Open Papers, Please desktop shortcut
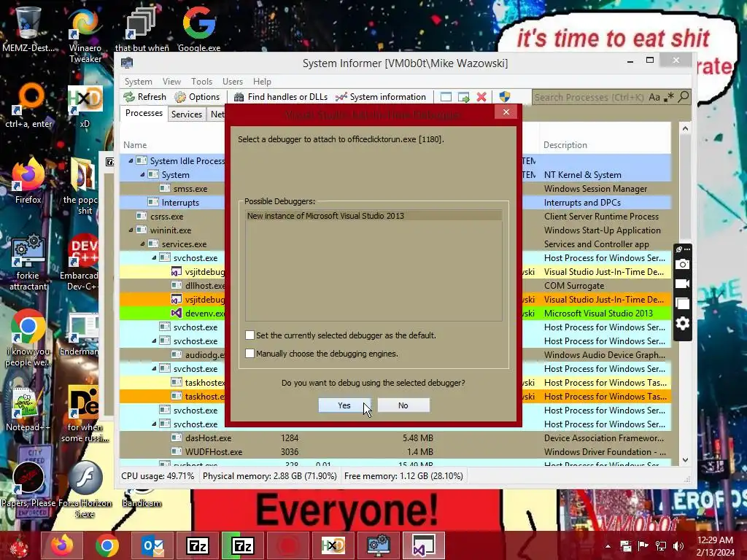 [x=28, y=483]
